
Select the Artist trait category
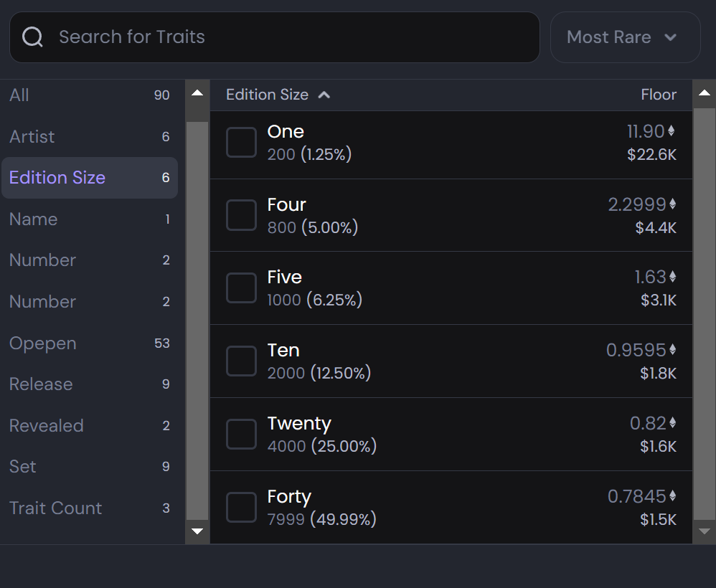32,136
